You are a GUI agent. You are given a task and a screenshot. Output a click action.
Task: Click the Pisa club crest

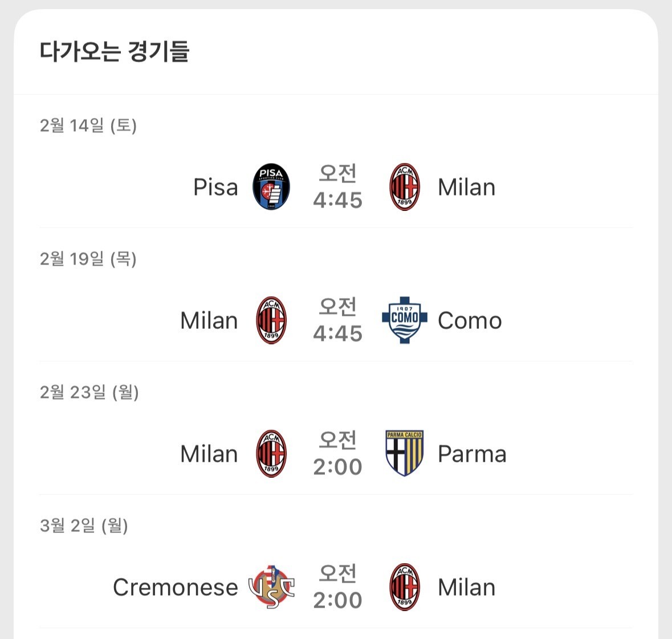[x=271, y=187]
